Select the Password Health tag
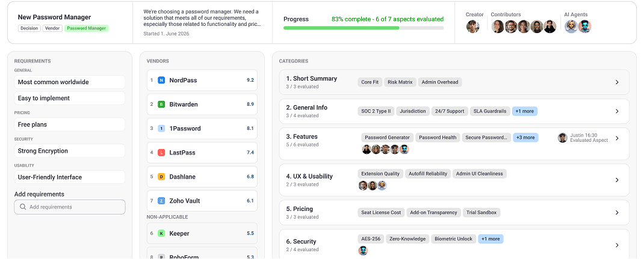644x259 pixels. coord(438,138)
